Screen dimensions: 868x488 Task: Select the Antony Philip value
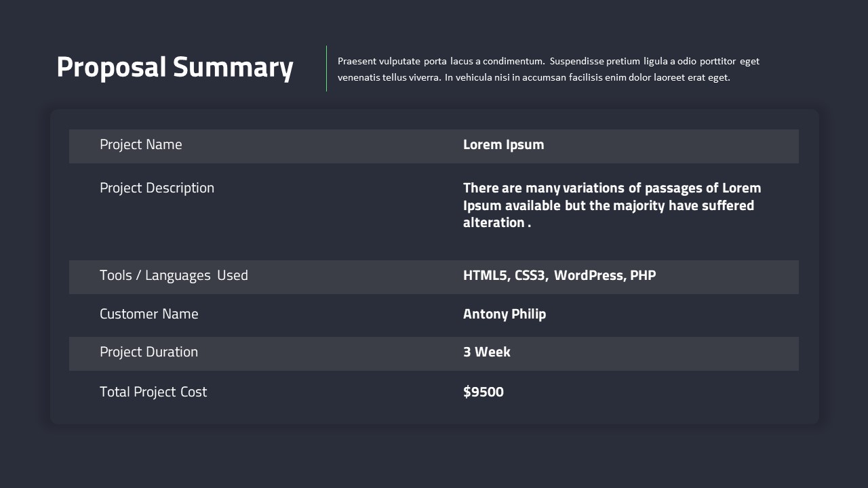pos(504,314)
